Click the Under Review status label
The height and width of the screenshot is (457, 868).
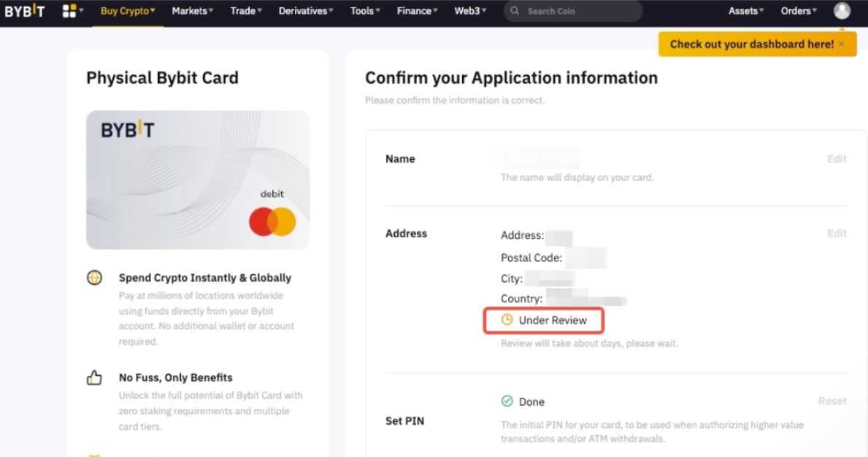[x=553, y=320]
